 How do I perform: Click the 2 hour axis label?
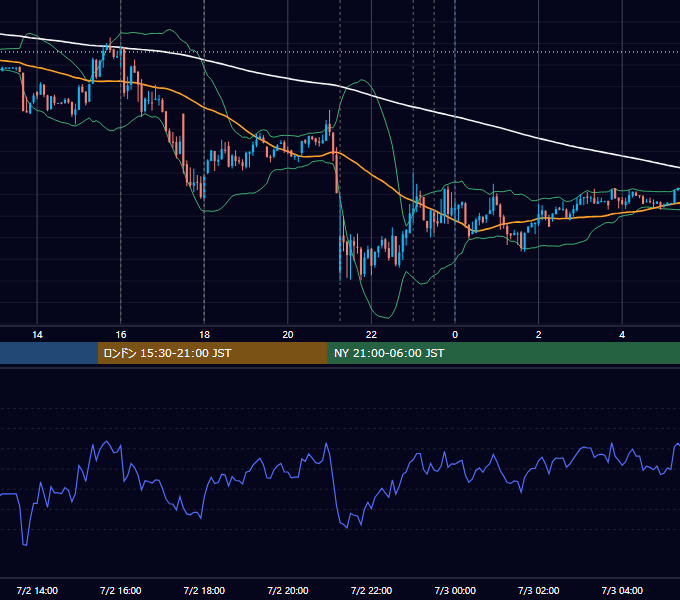tap(539, 335)
